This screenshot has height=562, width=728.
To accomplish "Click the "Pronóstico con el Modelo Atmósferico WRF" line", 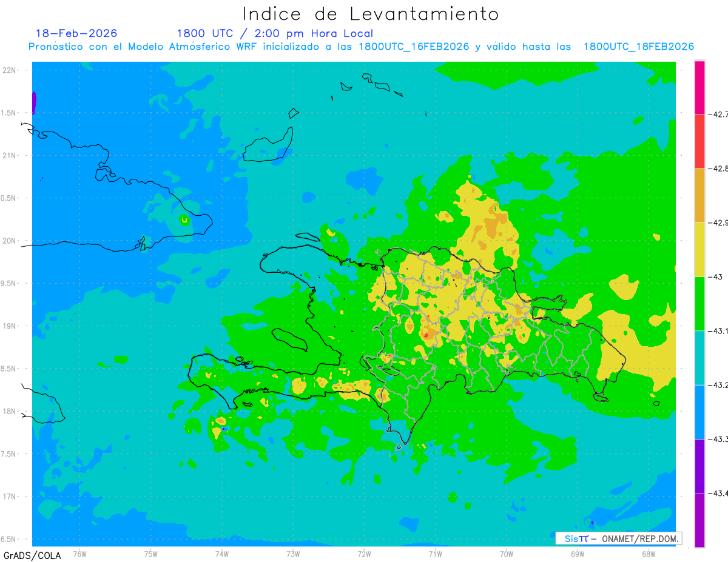I will point(361,47).
